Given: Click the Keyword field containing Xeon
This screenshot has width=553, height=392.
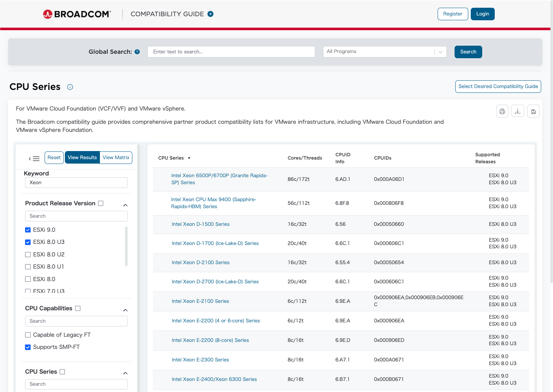Looking at the screenshot, I should pyautogui.click(x=76, y=182).
